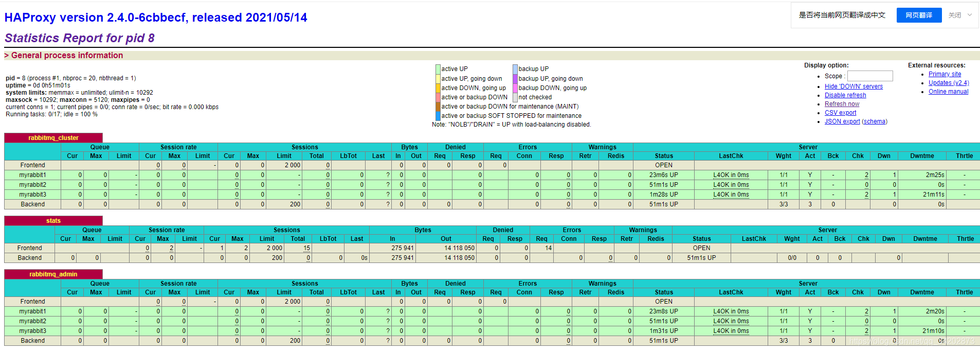Screen dimensions: 980x351
Task: Select the stats proxy title
Action: pos(53,221)
